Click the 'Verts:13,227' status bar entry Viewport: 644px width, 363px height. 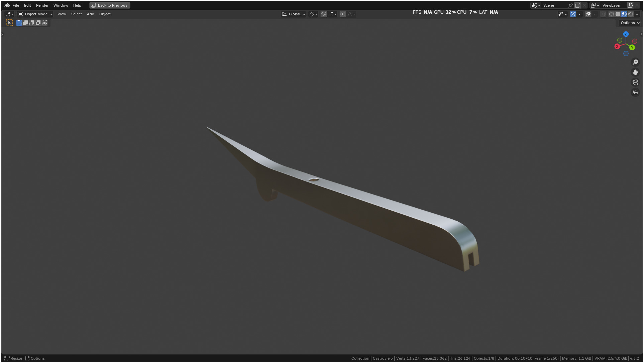point(408,358)
